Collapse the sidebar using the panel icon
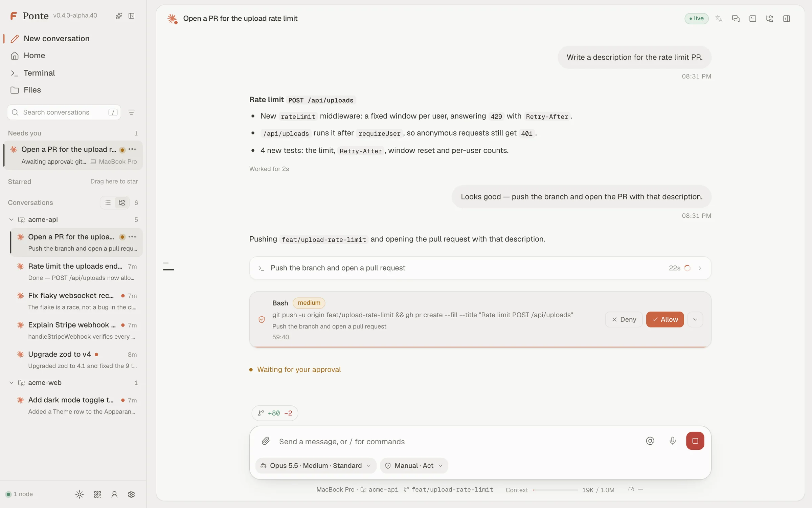 click(132, 16)
